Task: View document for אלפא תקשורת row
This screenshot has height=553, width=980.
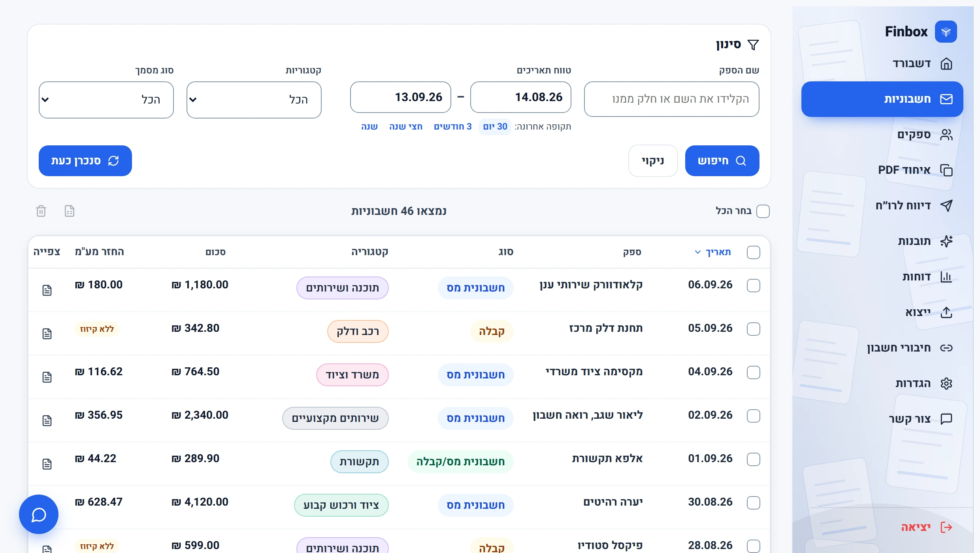Action: 47,464
